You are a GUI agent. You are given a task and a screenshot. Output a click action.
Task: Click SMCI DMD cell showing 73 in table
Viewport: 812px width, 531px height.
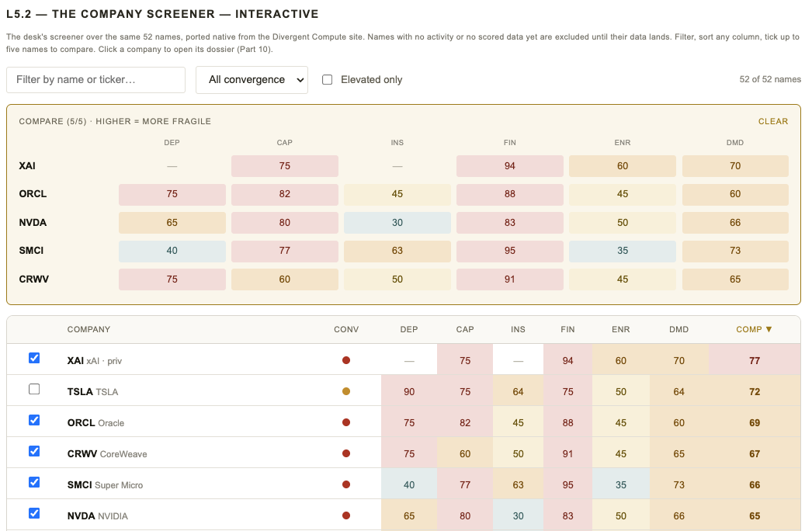679,485
